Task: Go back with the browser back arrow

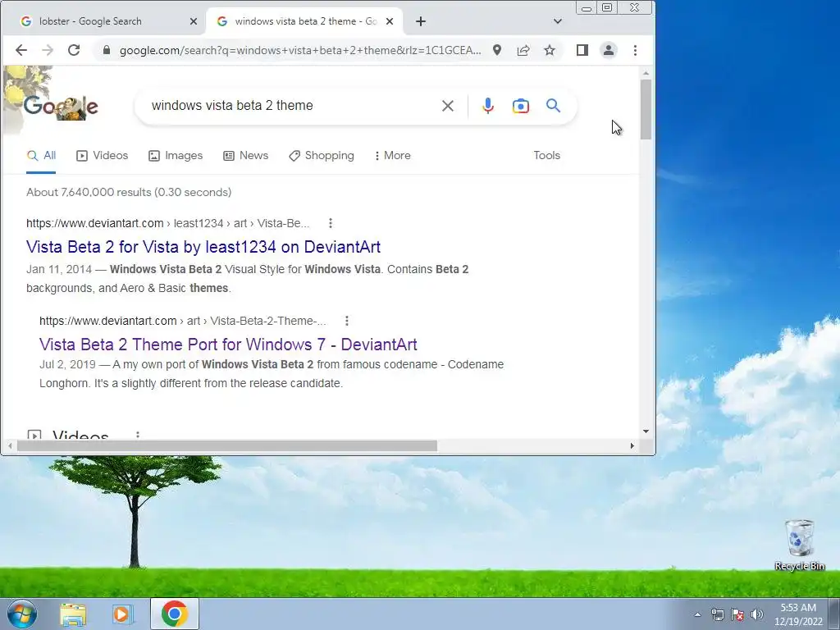Action: point(21,50)
